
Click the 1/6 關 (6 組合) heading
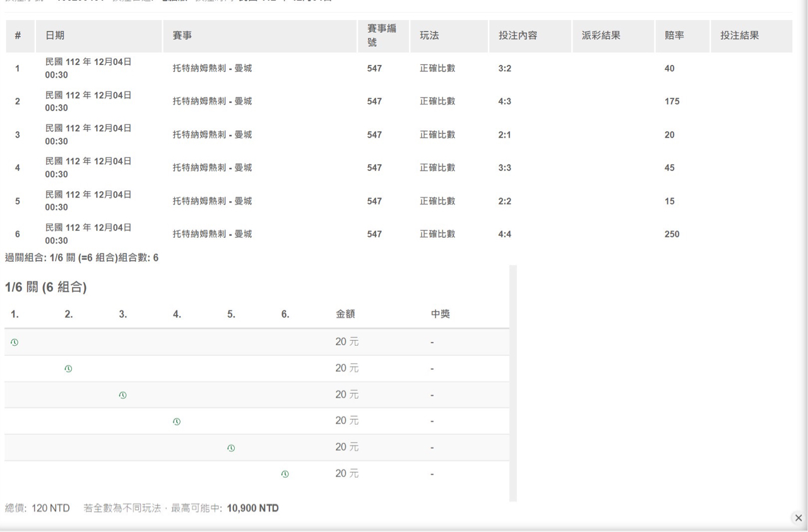coord(45,288)
